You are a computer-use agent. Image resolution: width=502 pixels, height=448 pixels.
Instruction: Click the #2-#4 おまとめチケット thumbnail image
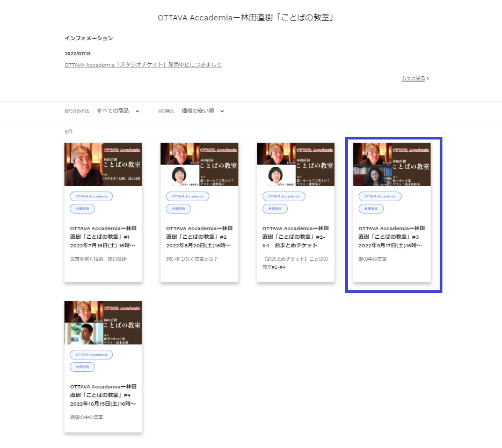tap(296, 164)
